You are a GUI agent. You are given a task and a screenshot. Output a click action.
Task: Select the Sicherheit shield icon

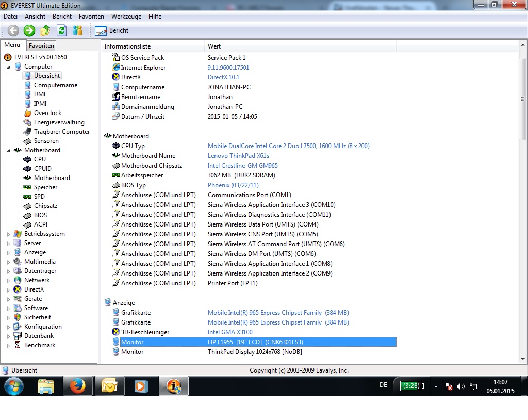pyautogui.click(x=18, y=317)
